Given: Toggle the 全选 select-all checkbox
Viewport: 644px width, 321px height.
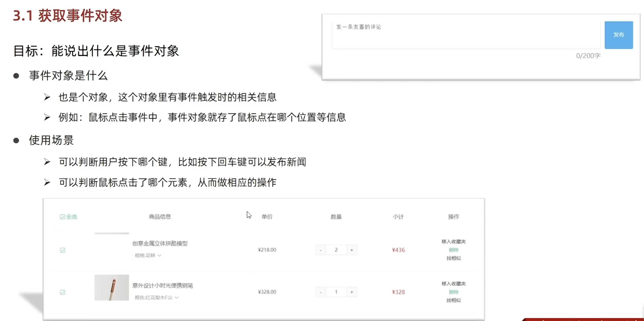Looking at the screenshot, I should point(62,217).
